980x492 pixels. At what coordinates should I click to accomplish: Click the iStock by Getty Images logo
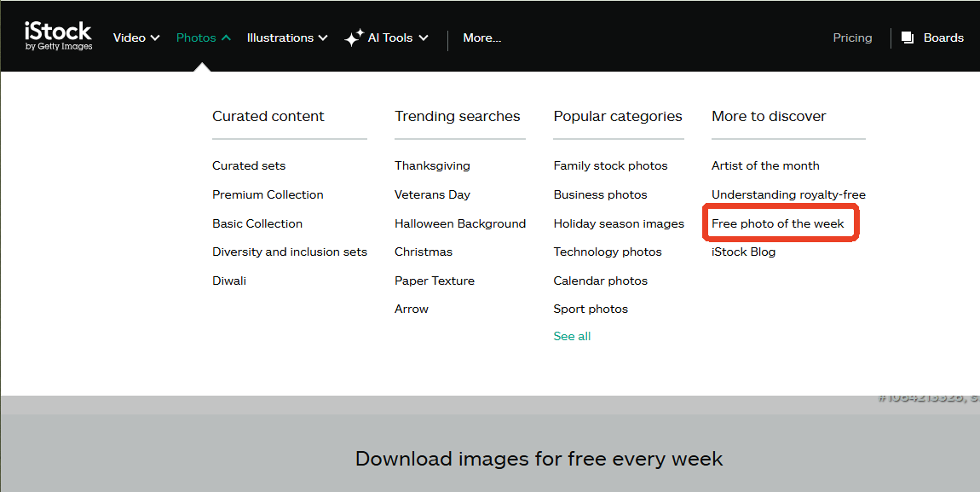pos(59,37)
